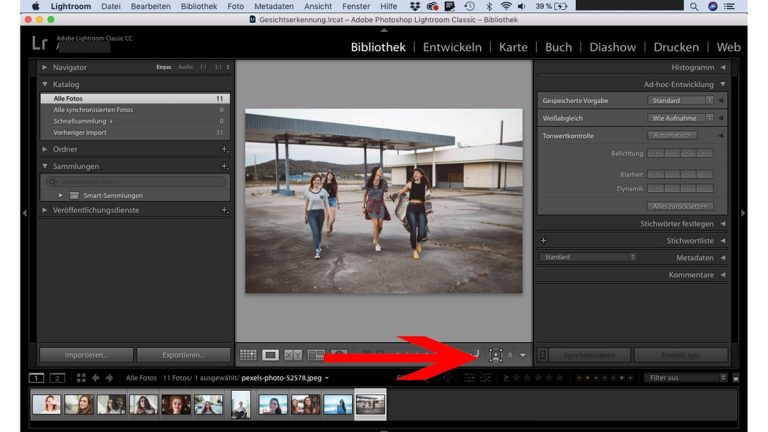Create a collection with Sammlungen plus icon
Viewport: 768px width, 432px height.
point(225,166)
